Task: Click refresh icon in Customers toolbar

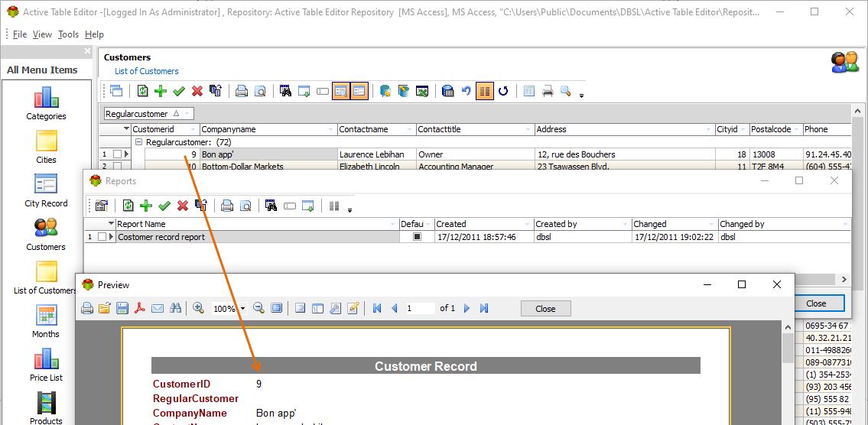Action: [x=143, y=91]
